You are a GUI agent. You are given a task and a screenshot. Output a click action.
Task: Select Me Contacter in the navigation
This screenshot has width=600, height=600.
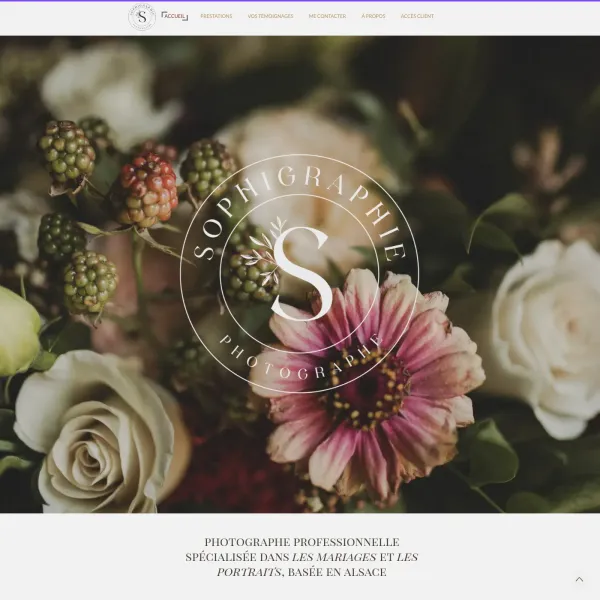(x=327, y=16)
